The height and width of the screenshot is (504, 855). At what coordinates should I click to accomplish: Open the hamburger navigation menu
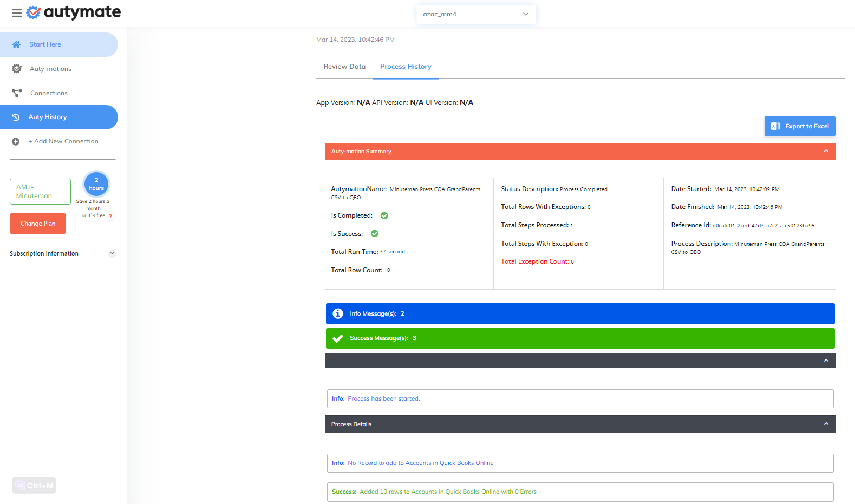click(17, 13)
